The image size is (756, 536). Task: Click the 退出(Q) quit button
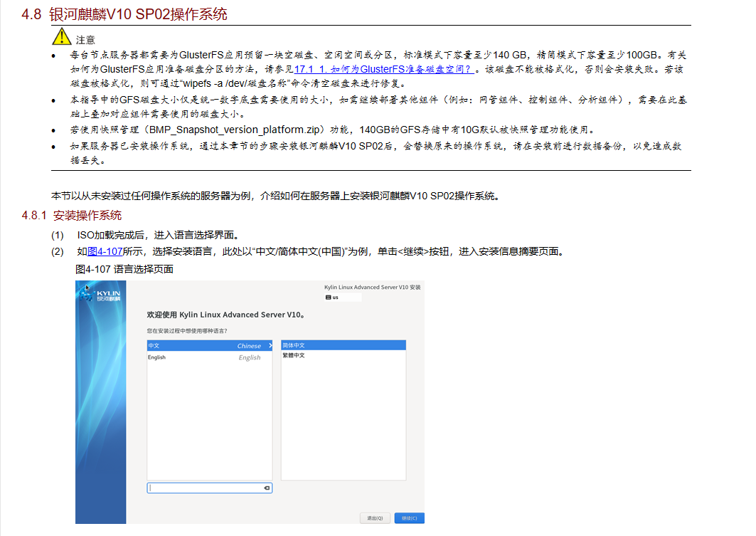(x=375, y=517)
